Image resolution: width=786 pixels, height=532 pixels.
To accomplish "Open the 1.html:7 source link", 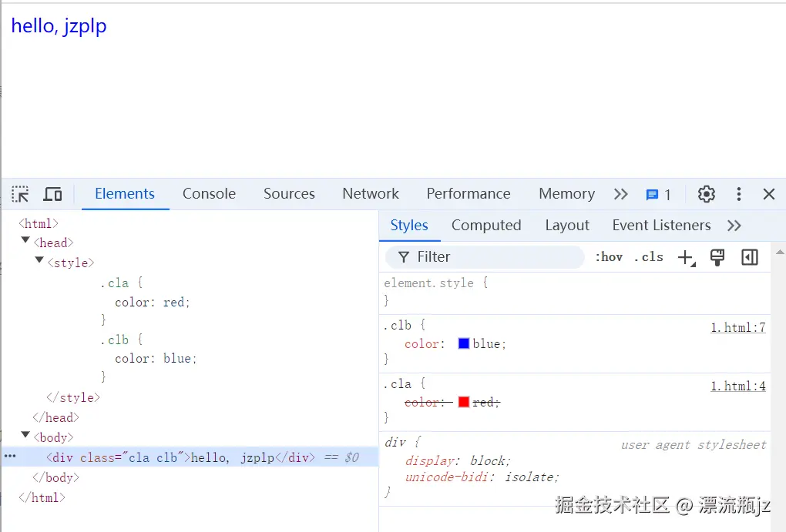I will tap(738, 326).
